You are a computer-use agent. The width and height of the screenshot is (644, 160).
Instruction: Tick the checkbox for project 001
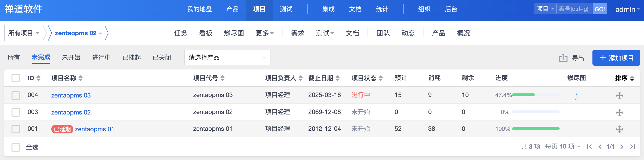(16, 129)
